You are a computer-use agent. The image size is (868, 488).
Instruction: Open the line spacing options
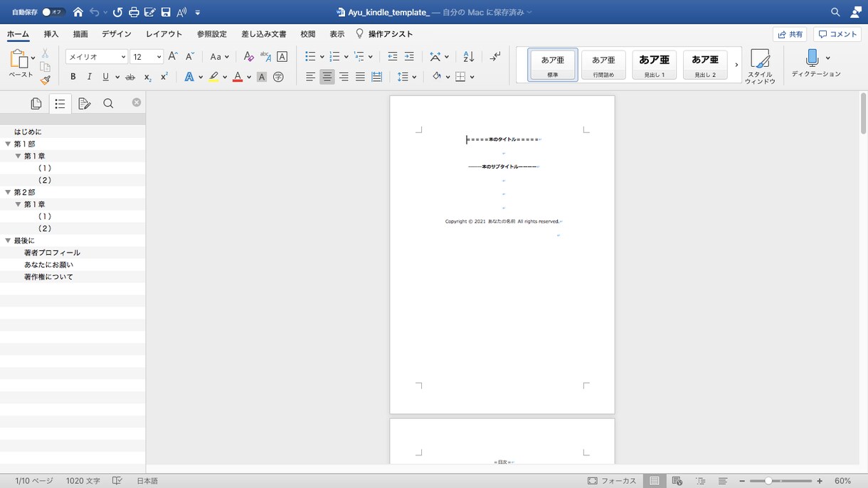[406, 77]
